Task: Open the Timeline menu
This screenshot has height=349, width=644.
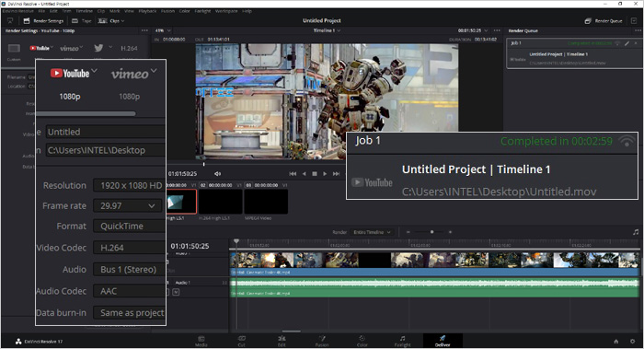Action: [x=85, y=11]
